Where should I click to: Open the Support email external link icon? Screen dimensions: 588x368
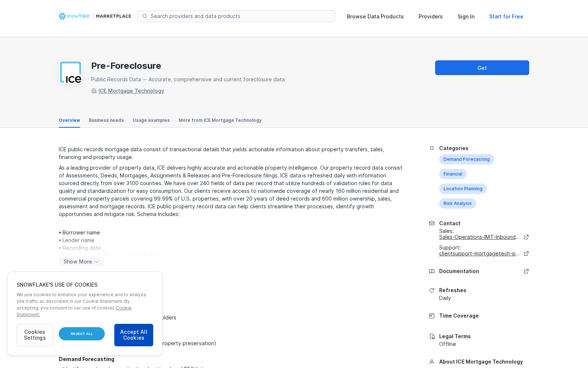coord(526,254)
